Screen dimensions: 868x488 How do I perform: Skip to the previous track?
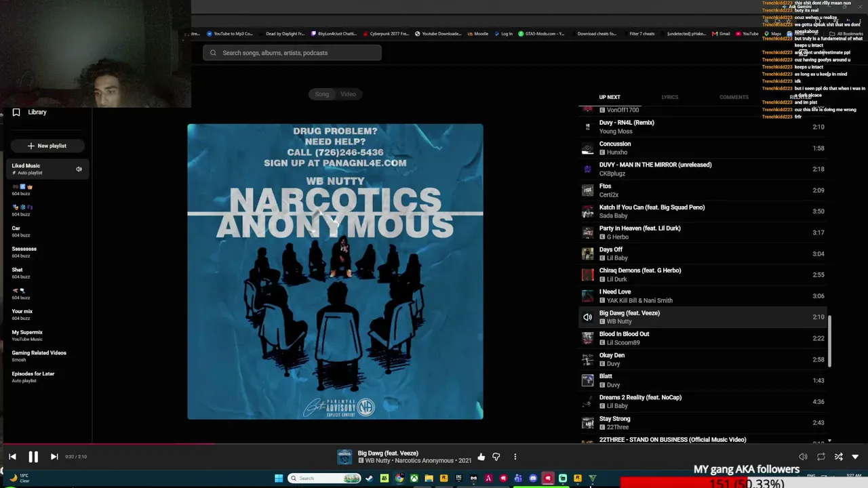click(x=12, y=457)
